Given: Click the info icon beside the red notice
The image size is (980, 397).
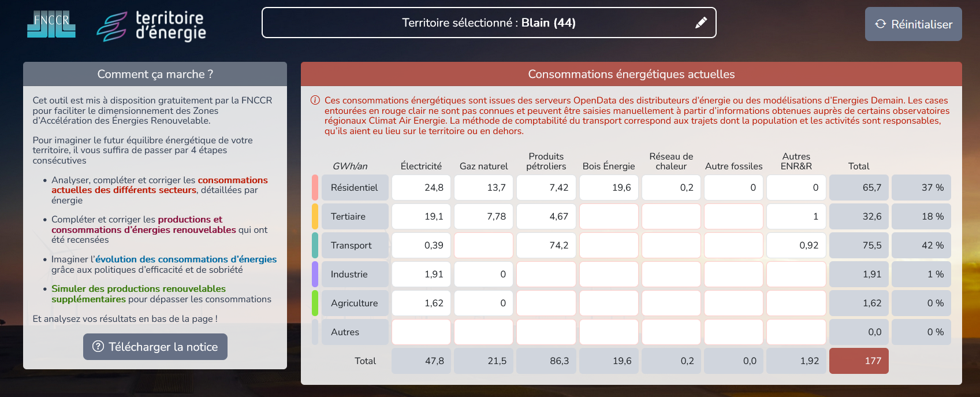Looking at the screenshot, I should coord(315,101).
